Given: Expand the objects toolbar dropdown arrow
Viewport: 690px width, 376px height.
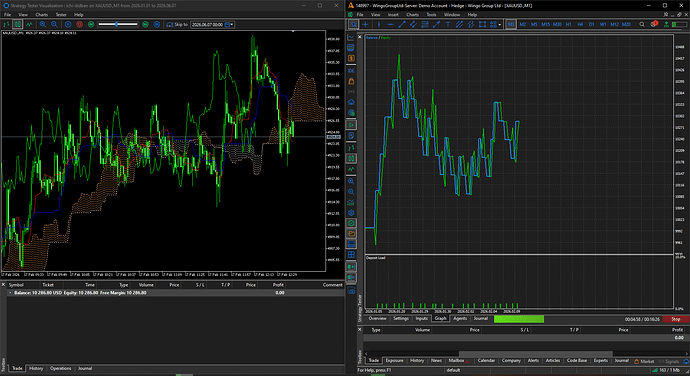Looking at the screenshot, I should coord(500,25).
